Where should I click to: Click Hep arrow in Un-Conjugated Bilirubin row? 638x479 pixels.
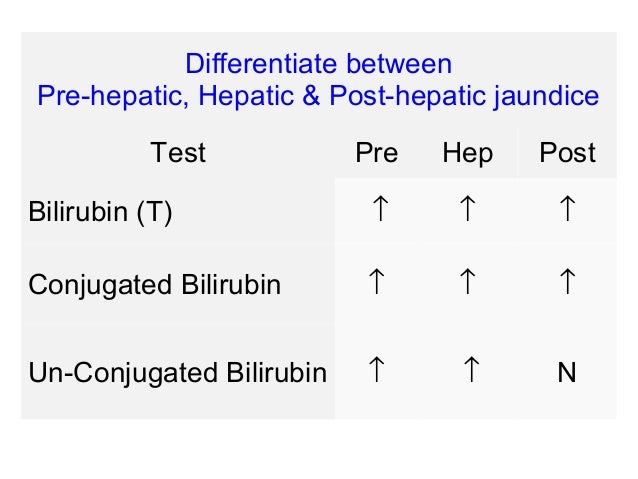click(467, 371)
